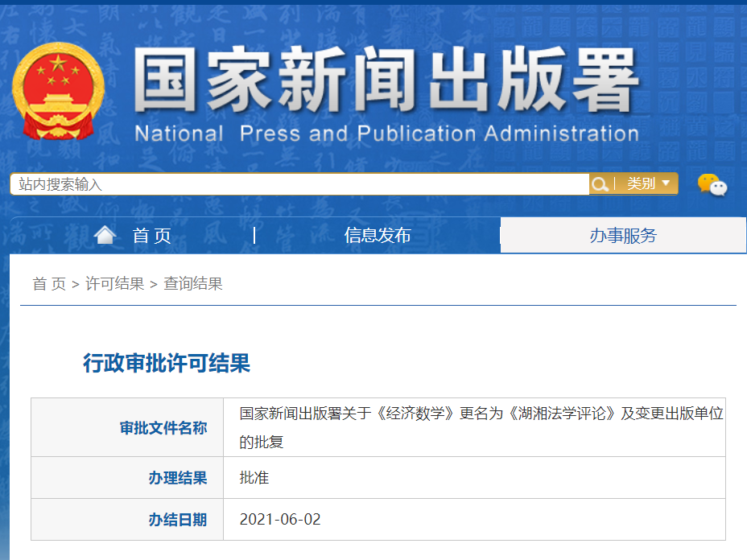Select the 办结日期 row label

(177, 520)
